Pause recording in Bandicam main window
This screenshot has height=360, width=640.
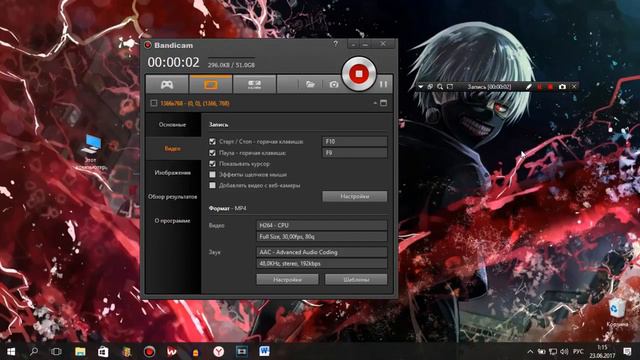click(x=383, y=84)
